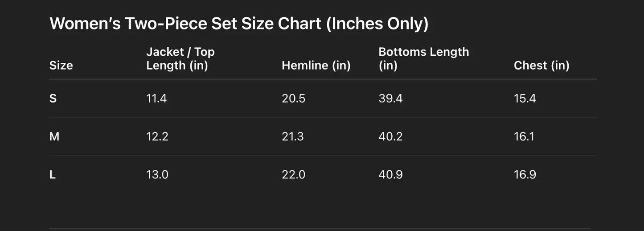Select the S size row label
This screenshot has height=231, width=644.
click(x=53, y=99)
